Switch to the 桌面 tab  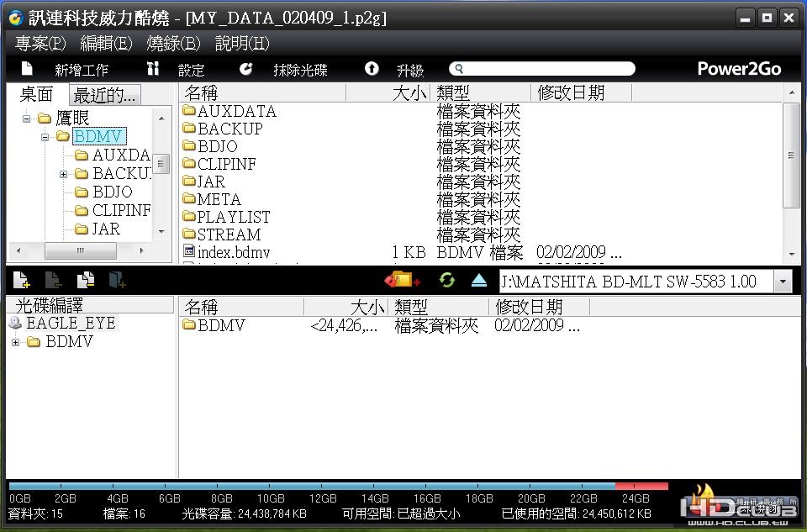click(36, 95)
